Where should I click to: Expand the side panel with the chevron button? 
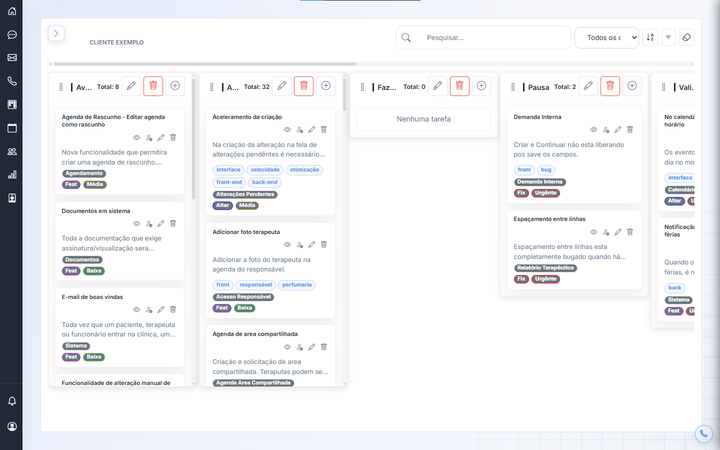[x=56, y=33]
